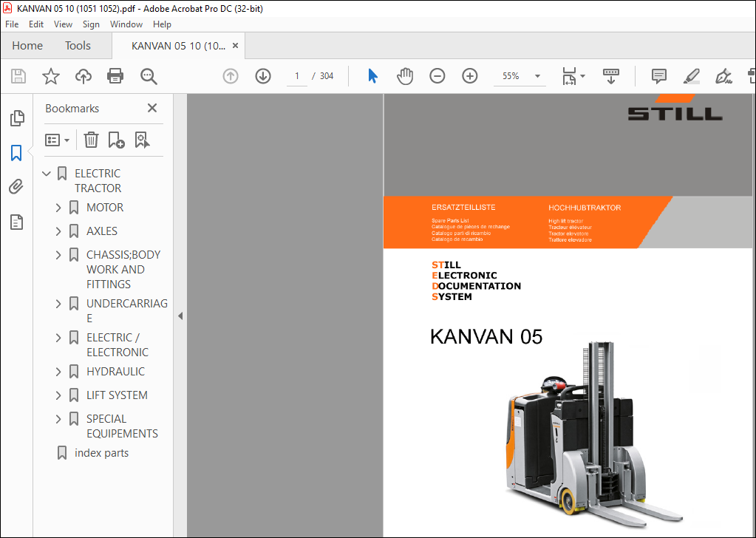Collapse the navigation pane with the left arrow
The height and width of the screenshot is (538, 756).
point(180,316)
